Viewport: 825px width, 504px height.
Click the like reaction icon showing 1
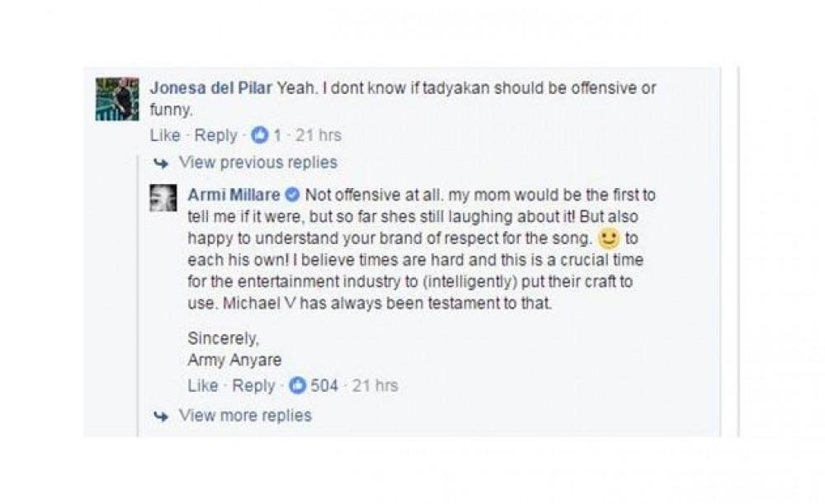click(258, 135)
